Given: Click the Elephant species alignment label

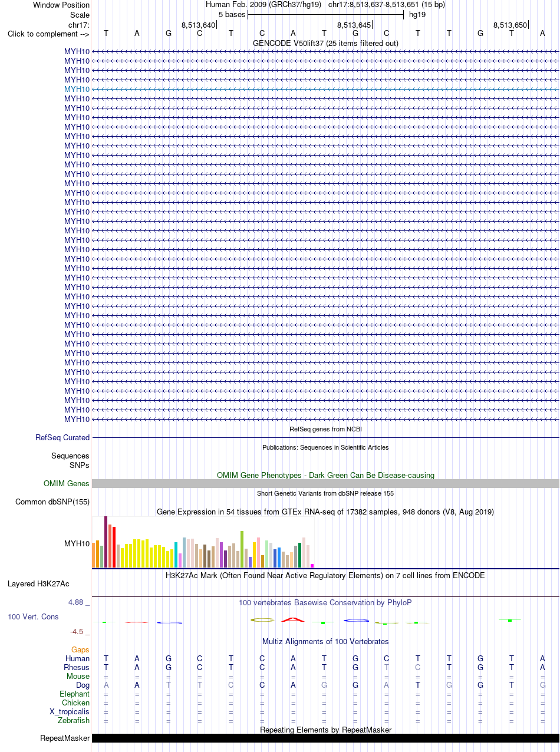Looking at the screenshot, I should [x=74, y=694].
